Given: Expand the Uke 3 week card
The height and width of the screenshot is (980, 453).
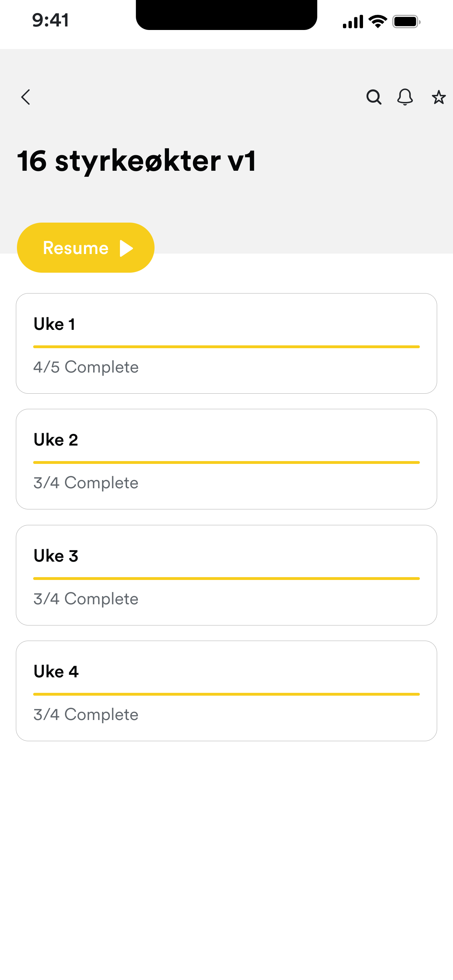Looking at the screenshot, I should point(226,575).
